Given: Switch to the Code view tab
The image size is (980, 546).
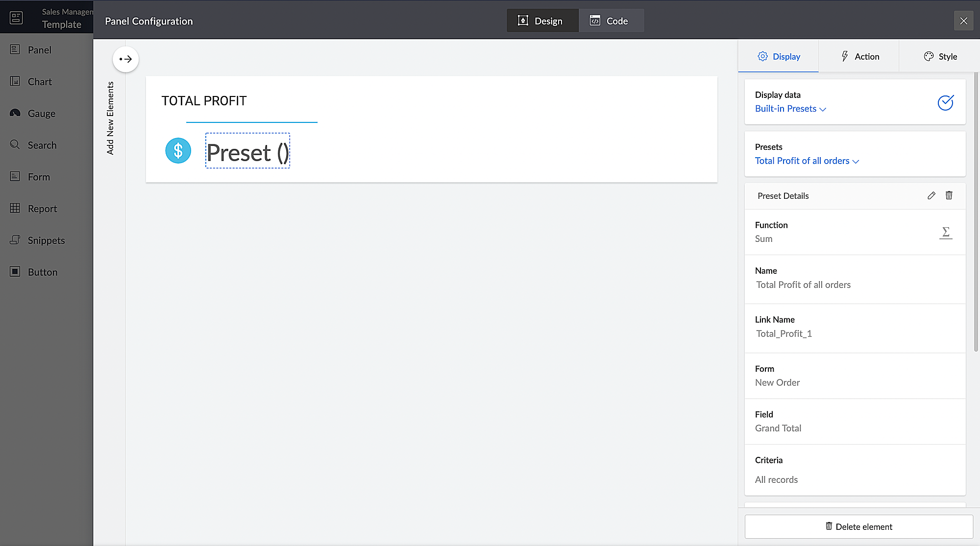Looking at the screenshot, I should pyautogui.click(x=611, y=21).
